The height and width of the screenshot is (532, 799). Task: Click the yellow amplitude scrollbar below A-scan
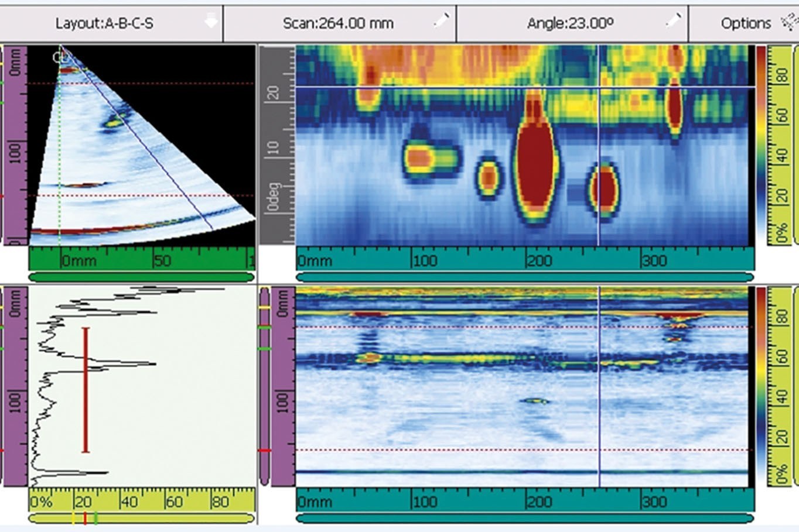coord(141,518)
